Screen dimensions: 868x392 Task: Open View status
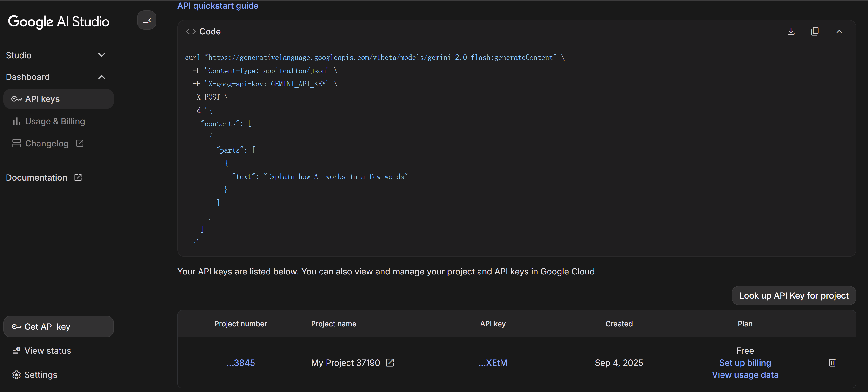(x=42, y=351)
